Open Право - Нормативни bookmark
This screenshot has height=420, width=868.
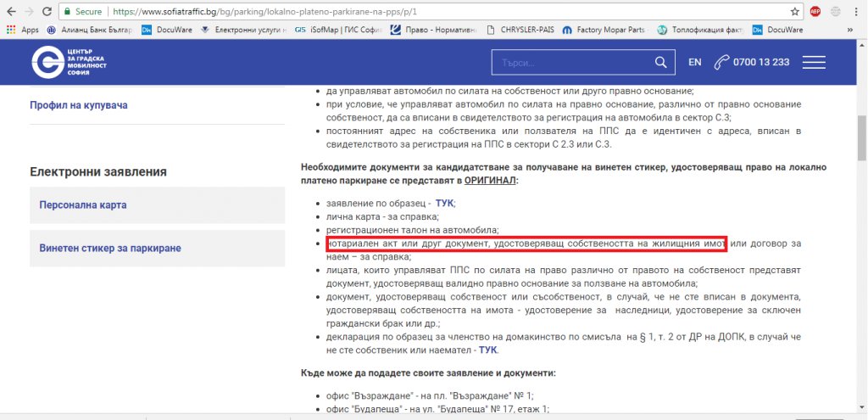click(x=433, y=30)
